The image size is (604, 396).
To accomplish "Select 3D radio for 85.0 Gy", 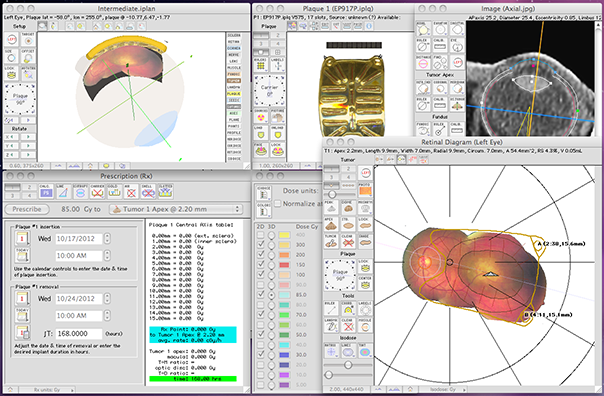I will 272,295.
